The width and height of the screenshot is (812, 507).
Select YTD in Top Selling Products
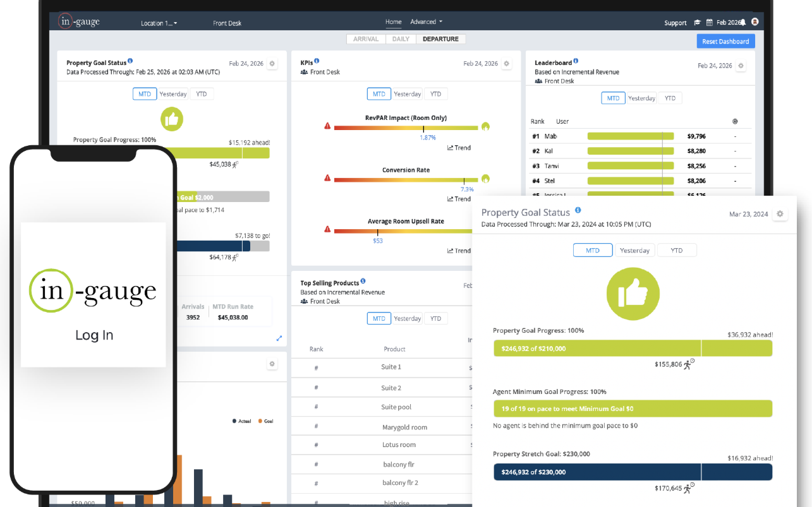pyautogui.click(x=435, y=319)
